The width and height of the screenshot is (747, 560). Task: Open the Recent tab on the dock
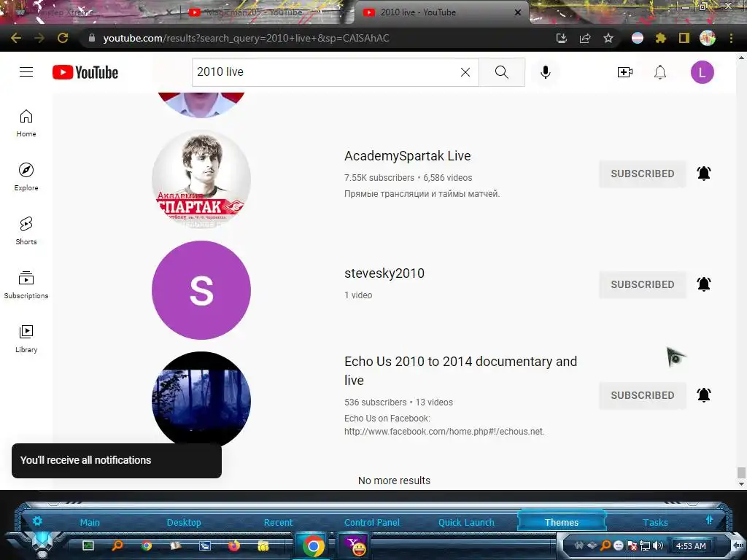tap(278, 522)
